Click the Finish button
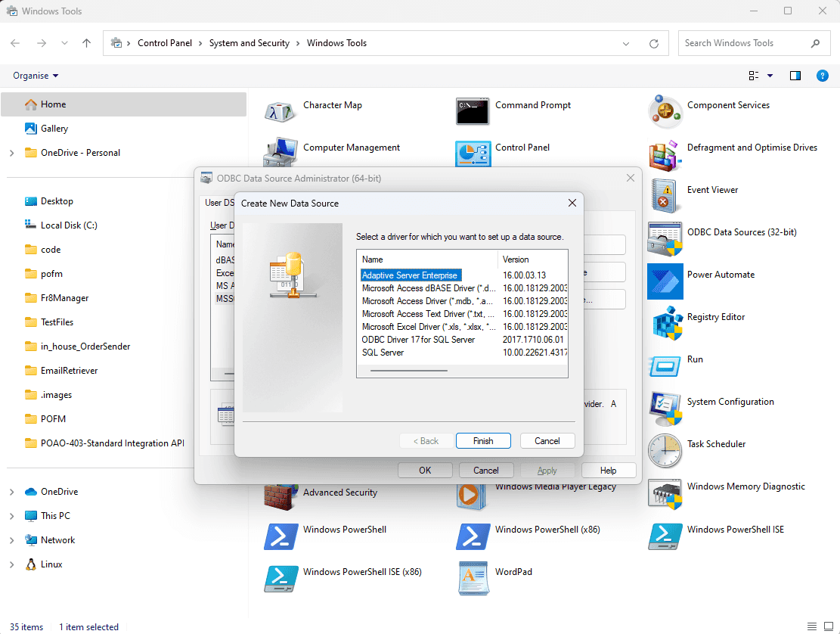The image size is (840, 634). pyautogui.click(x=483, y=441)
